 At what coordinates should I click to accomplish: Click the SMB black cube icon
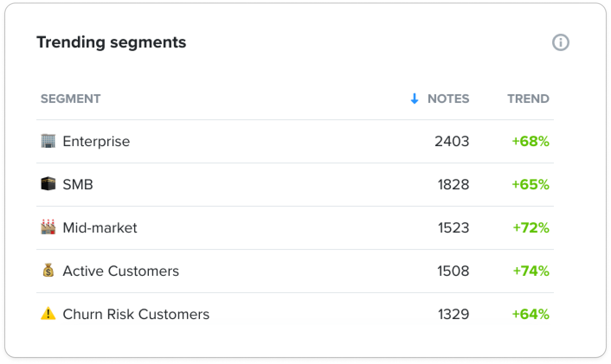click(48, 184)
